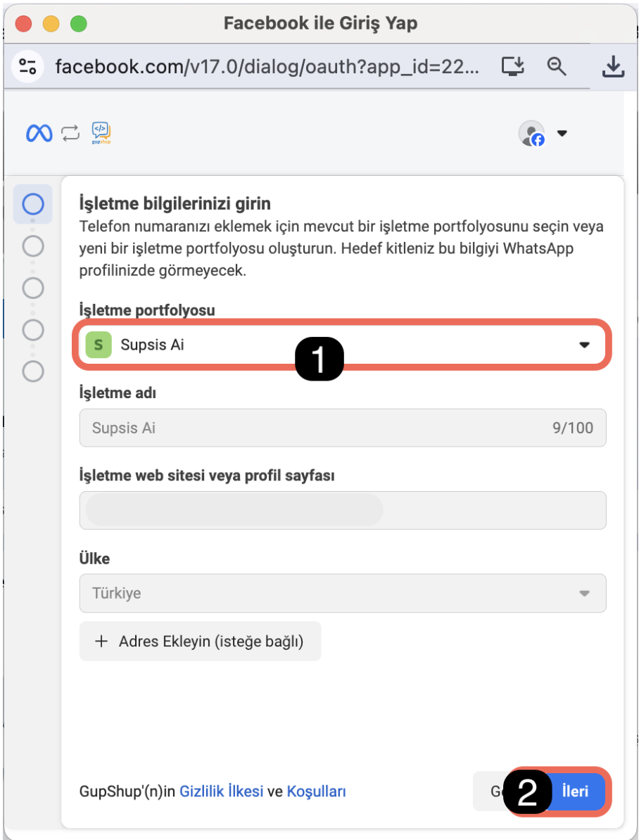Click the Facebook profile avatar
Viewport: 639px width, 840px height.
(532, 134)
